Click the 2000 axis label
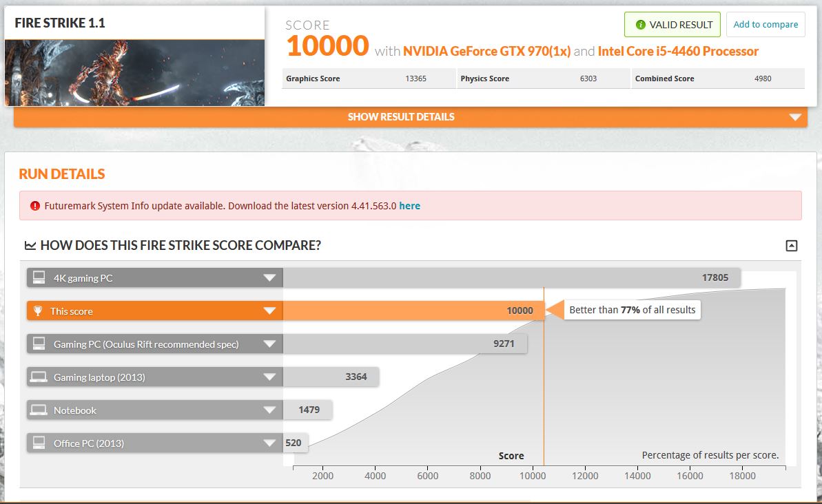 click(x=322, y=476)
